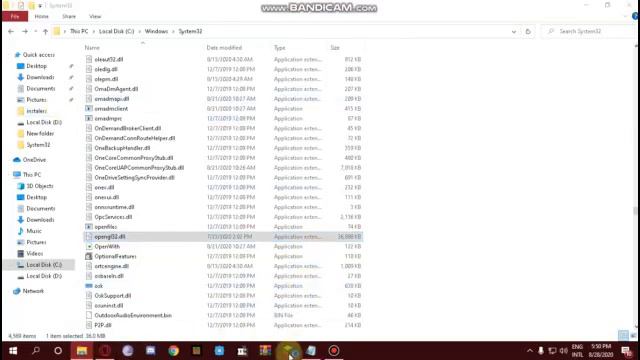
Task: Go forward with the forward arrow
Action: click(x=24, y=31)
